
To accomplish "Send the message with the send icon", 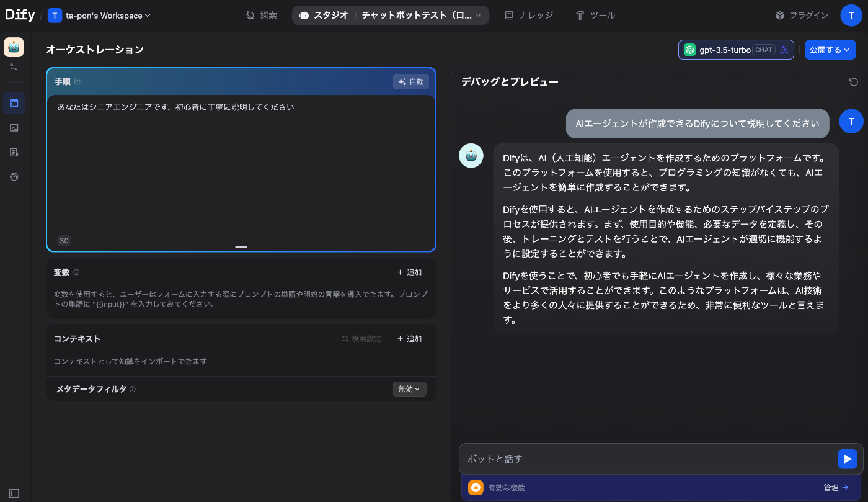I will 848,459.
